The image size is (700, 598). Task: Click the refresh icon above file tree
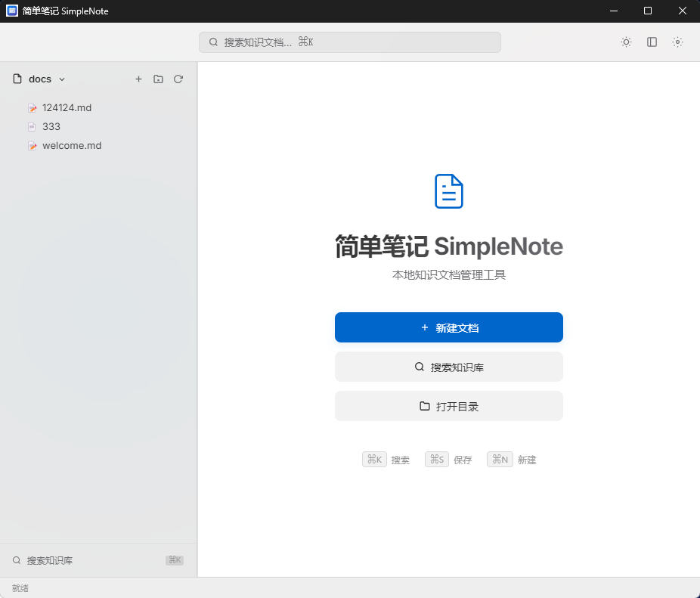tap(178, 79)
